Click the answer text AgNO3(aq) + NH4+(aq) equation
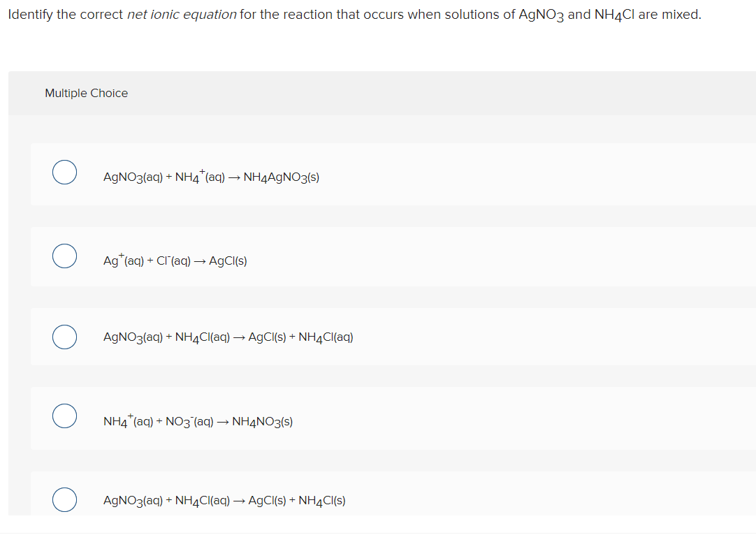 211,177
